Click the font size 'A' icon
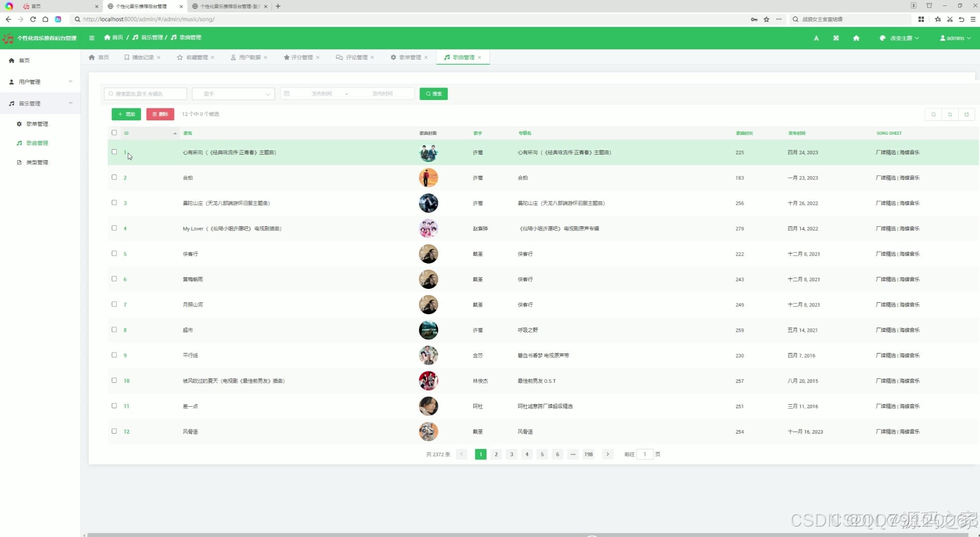The image size is (980, 537). coord(816,38)
